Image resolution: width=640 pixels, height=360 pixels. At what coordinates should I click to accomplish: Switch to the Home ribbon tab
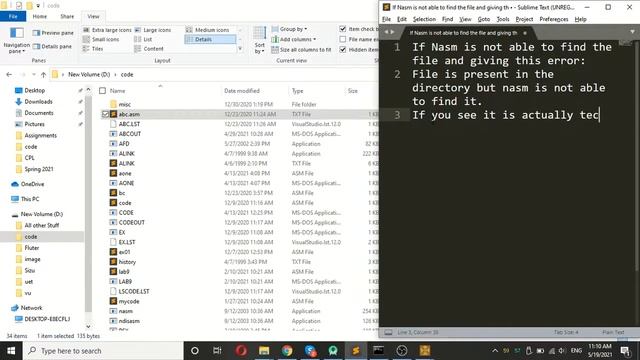coord(40,16)
